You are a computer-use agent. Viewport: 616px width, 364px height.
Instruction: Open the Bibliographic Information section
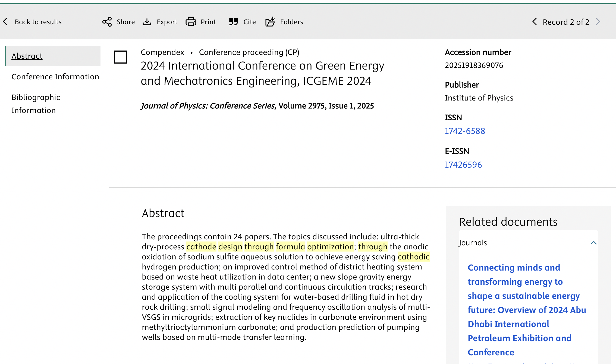(36, 103)
